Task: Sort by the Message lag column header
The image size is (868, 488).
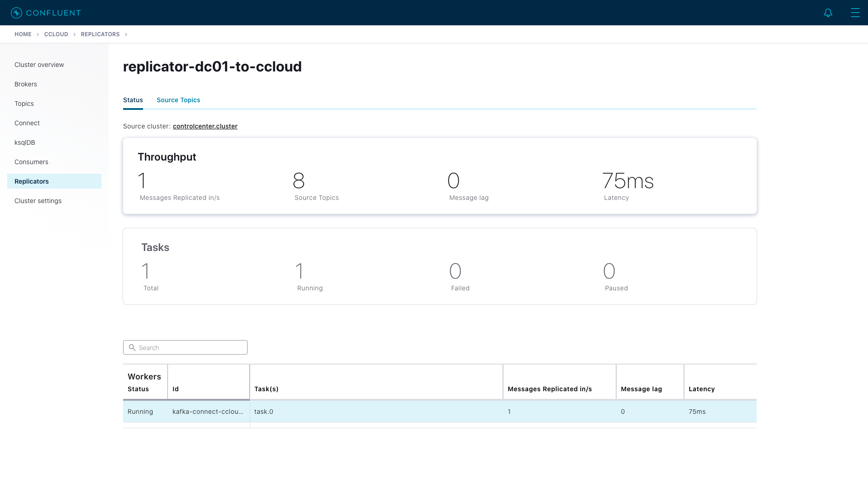Action: pyautogui.click(x=641, y=389)
